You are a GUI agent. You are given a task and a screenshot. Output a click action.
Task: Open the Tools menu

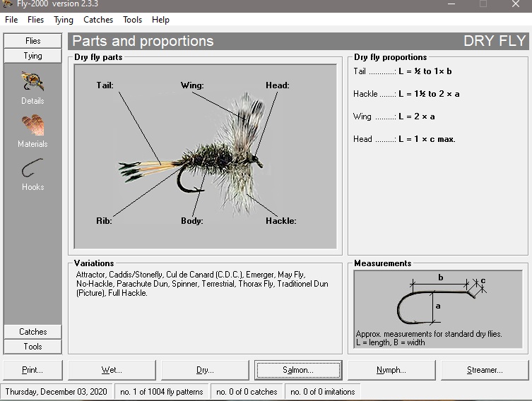tap(132, 20)
